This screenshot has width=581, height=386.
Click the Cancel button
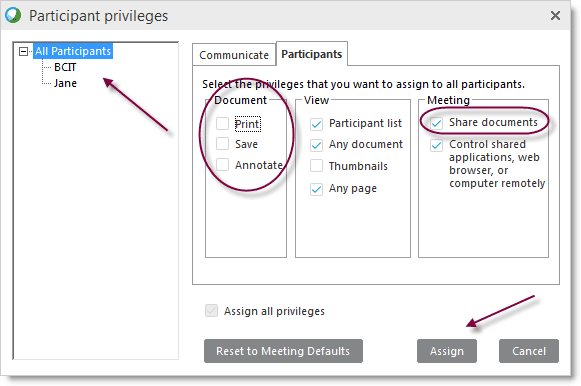pyautogui.click(x=529, y=351)
